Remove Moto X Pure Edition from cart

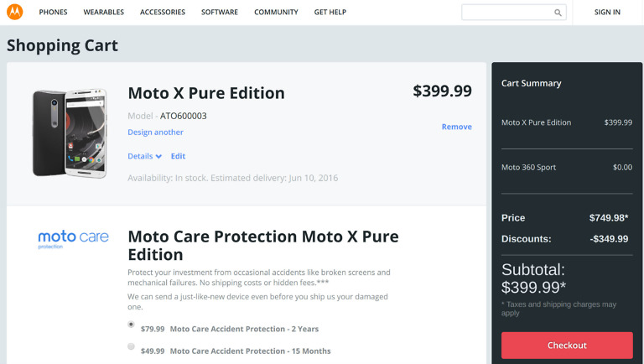(x=456, y=127)
